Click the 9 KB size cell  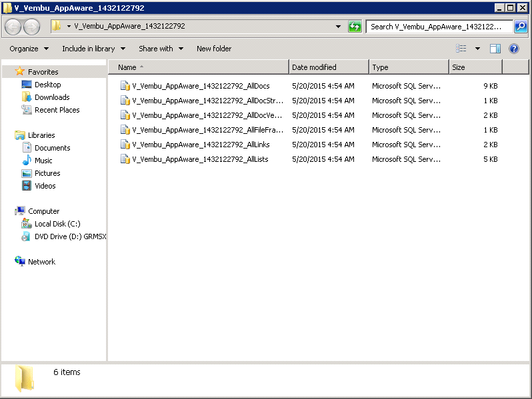click(x=490, y=86)
